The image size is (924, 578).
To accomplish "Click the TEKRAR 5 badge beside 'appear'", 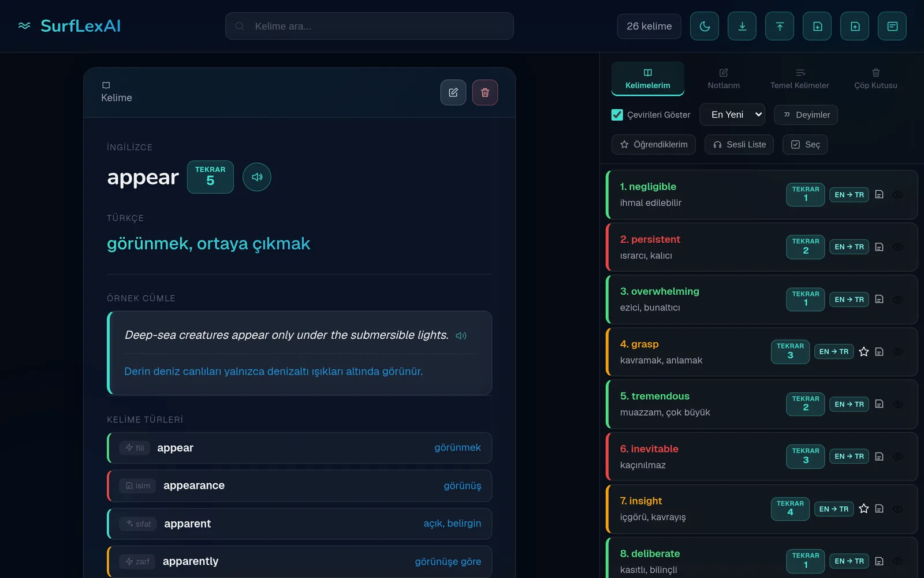I will 210,177.
